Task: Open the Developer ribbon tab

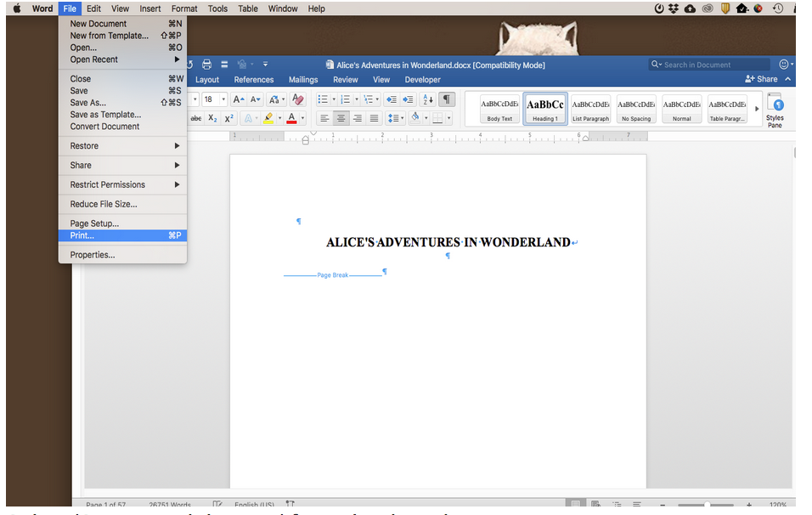Action: tap(423, 80)
